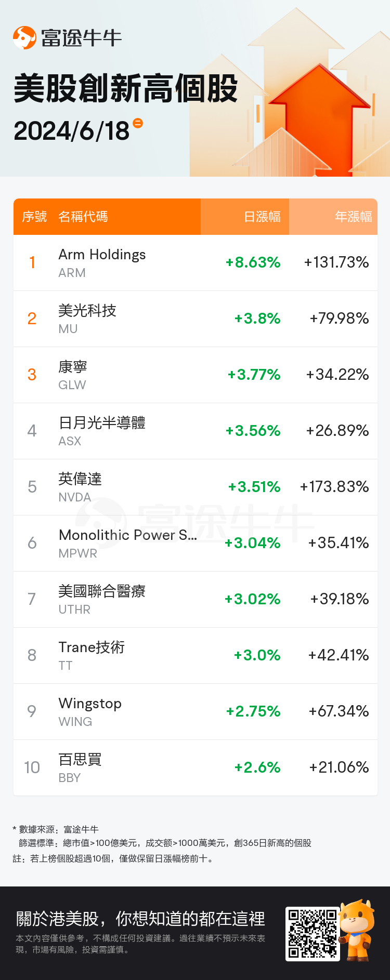Click the 序號 column header

tap(34, 217)
